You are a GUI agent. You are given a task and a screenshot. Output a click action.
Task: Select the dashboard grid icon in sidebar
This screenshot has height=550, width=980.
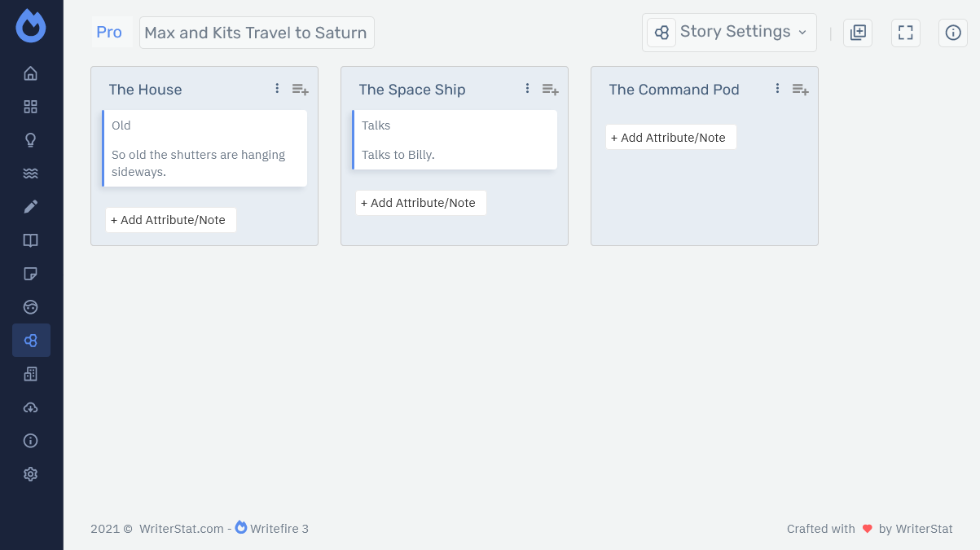click(30, 106)
